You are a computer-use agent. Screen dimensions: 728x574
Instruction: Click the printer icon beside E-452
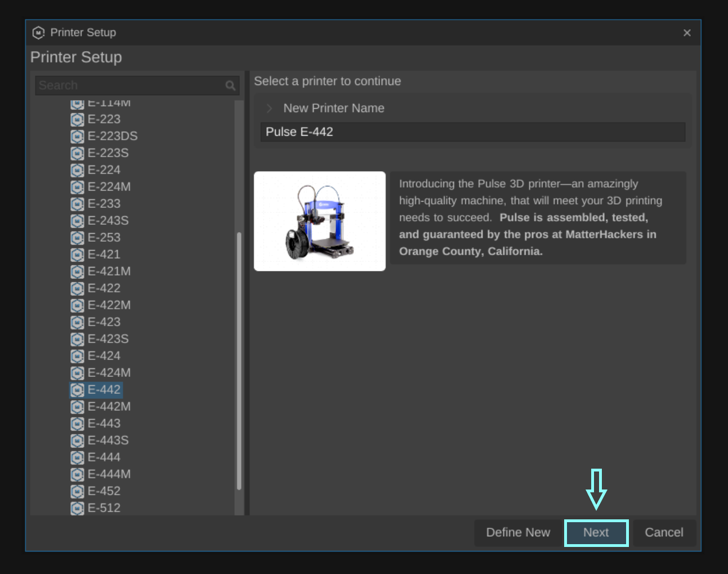coord(77,491)
